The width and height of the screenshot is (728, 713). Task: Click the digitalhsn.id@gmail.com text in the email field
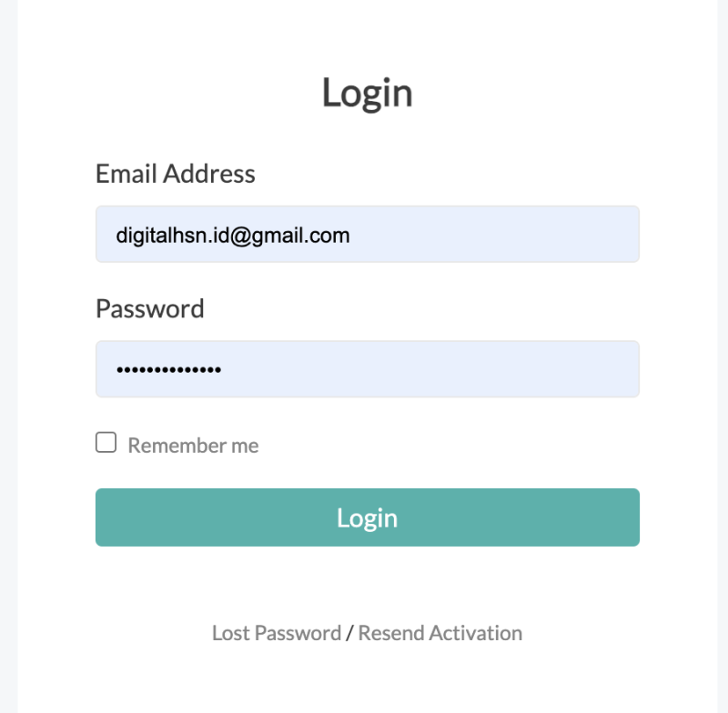(x=233, y=236)
